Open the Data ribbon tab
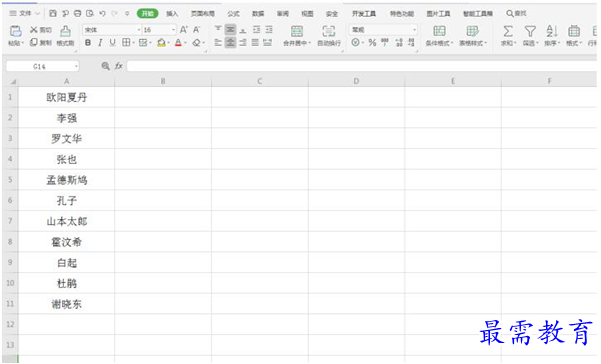 coord(258,14)
